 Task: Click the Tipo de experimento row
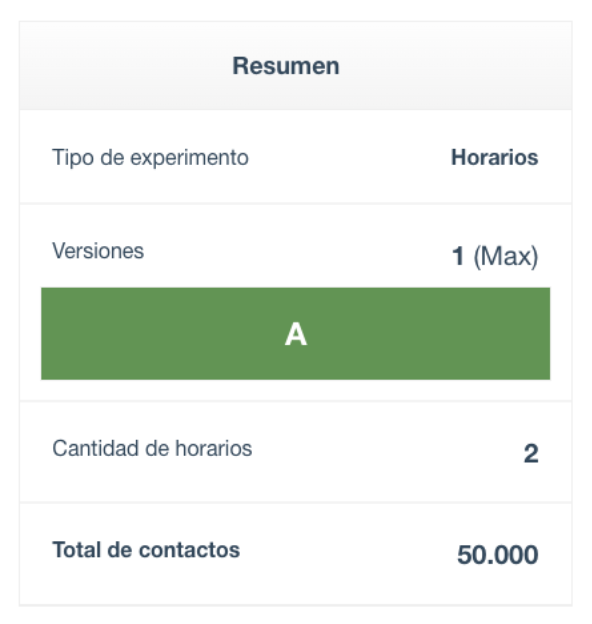pyautogui.click(x=296, y=157)
